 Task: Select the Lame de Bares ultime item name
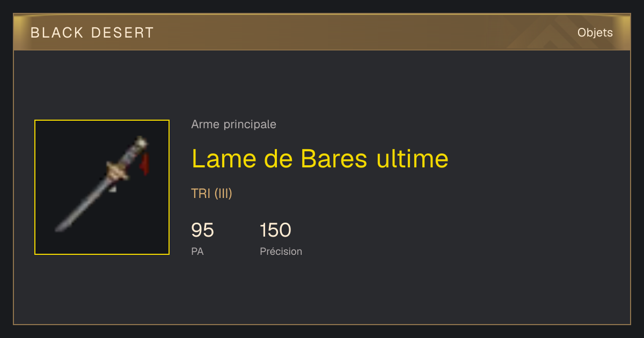320,159
